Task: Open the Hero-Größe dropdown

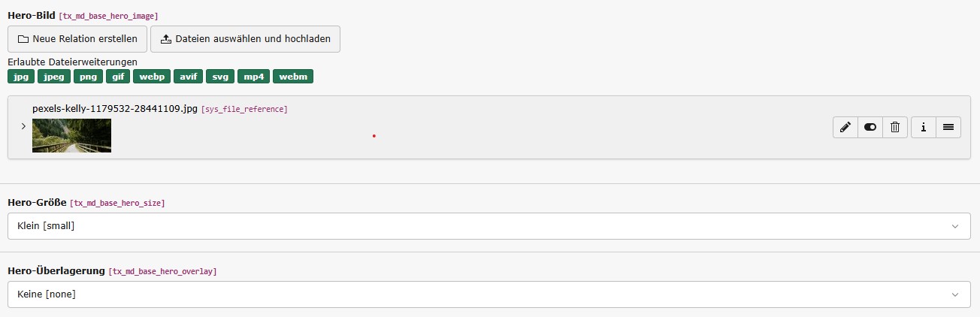Action: pyautogui.click(x=488, y=225)
